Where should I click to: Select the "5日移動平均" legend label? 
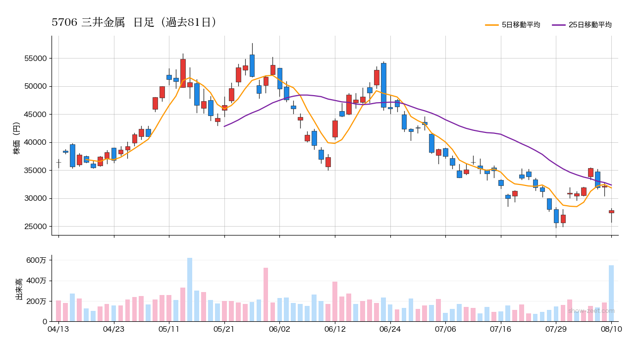[521, 25]
